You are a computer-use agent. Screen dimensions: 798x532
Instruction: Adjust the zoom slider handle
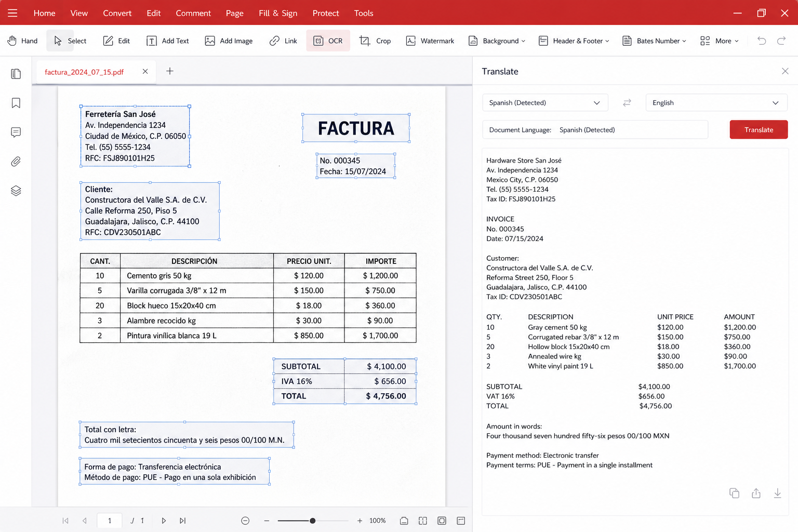click(x=312, y=521)
